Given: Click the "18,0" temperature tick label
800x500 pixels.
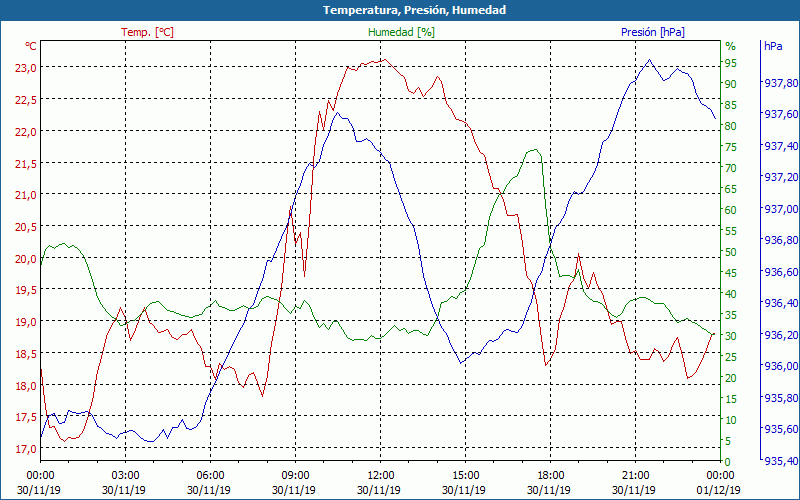Looking at the screenshot, I should click(x=26, y=385).
